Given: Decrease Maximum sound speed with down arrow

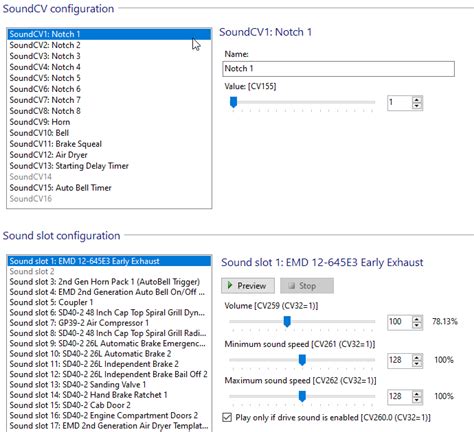Looking at the screenshot, I should (417, 400).
